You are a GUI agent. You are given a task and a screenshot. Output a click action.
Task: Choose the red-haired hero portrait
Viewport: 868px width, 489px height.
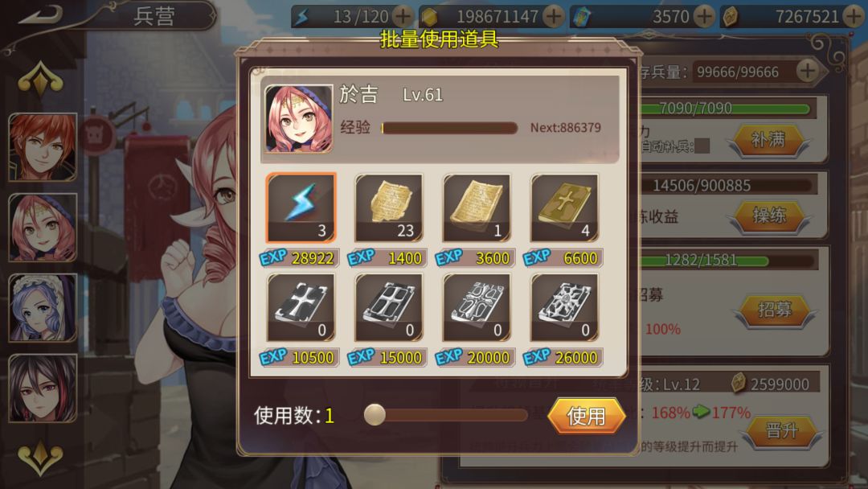pyautogui.click(x=43, y=147)
